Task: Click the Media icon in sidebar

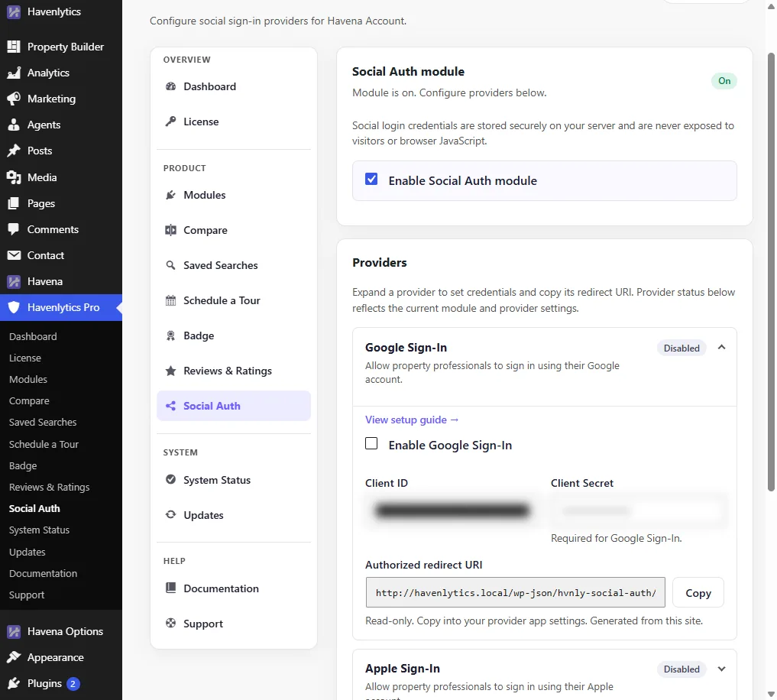Action: click(14, 177)
